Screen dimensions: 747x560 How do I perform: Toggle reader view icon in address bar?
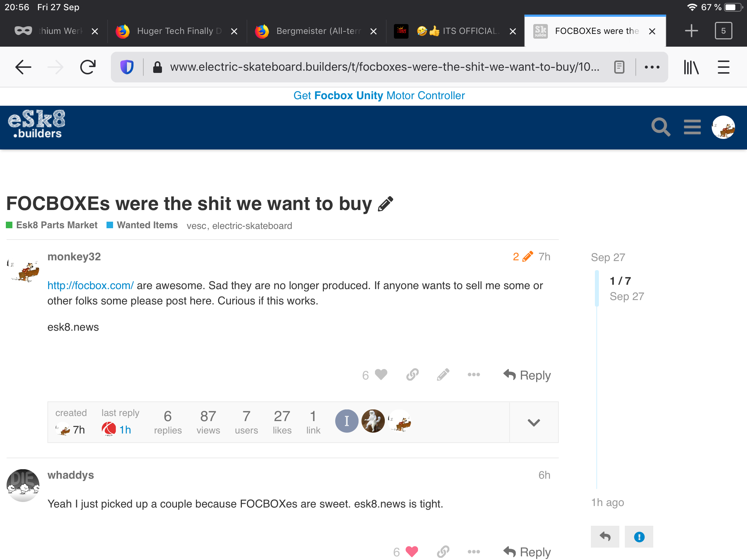click(619, 67)
